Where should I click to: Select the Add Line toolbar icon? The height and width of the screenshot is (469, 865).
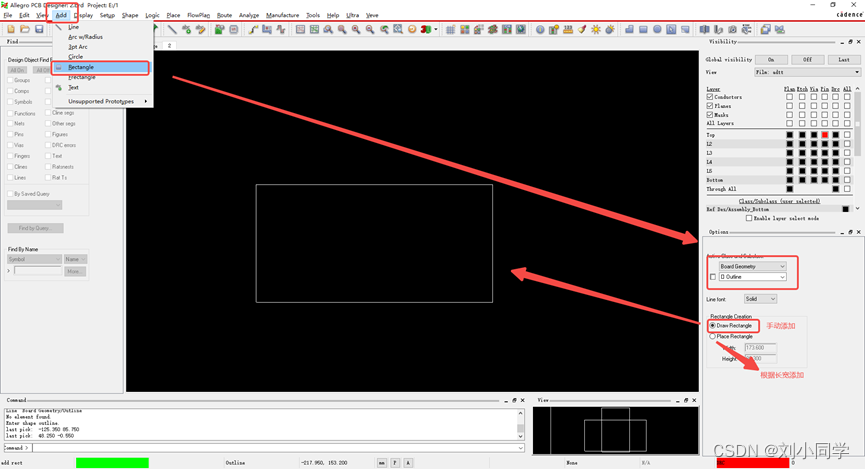[172, 29]
